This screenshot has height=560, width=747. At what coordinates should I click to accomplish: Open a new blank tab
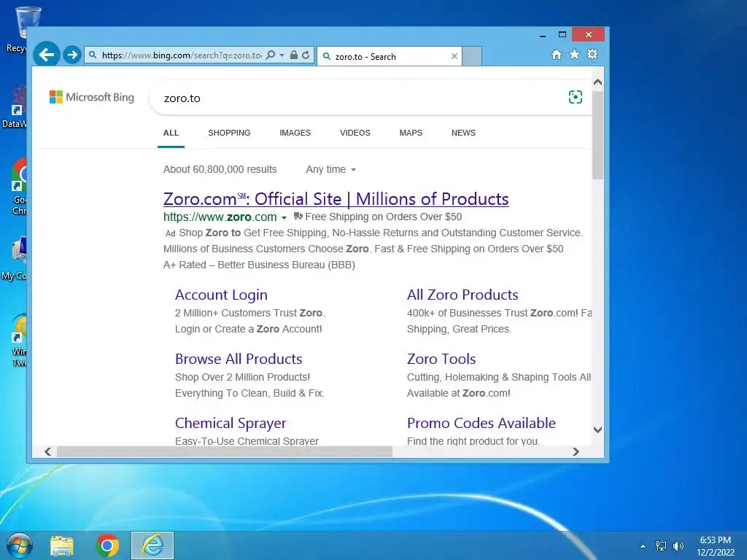tap(472, 56)
